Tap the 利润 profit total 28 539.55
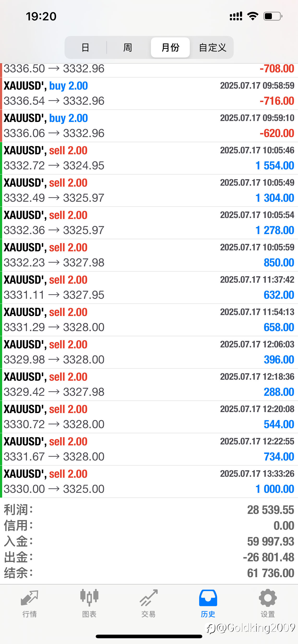298x644 pixels. [x=270, y=510]
